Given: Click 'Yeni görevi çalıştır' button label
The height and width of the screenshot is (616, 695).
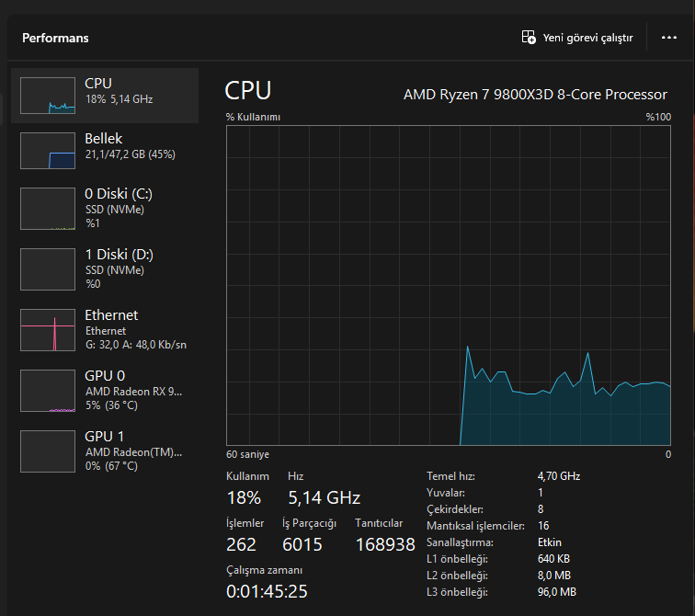Looking at the screenshot, I should click(x=587, y=38).
